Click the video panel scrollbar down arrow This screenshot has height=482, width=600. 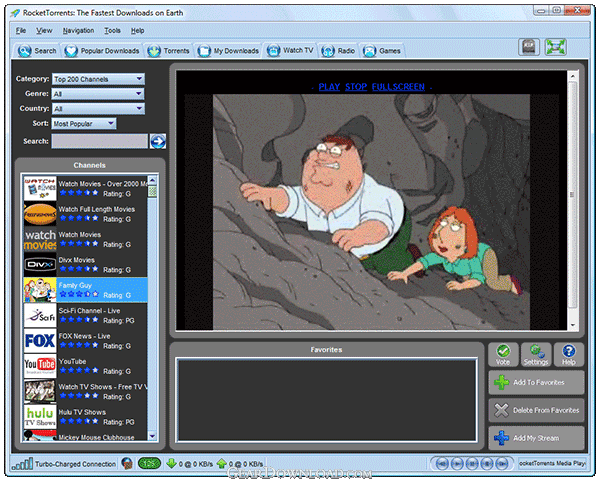[573, 325]
